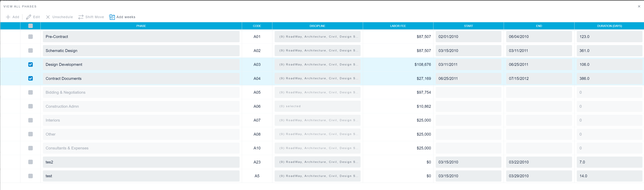
Task: Click the Add plus icon to create a phase
Action: [8, 17]
